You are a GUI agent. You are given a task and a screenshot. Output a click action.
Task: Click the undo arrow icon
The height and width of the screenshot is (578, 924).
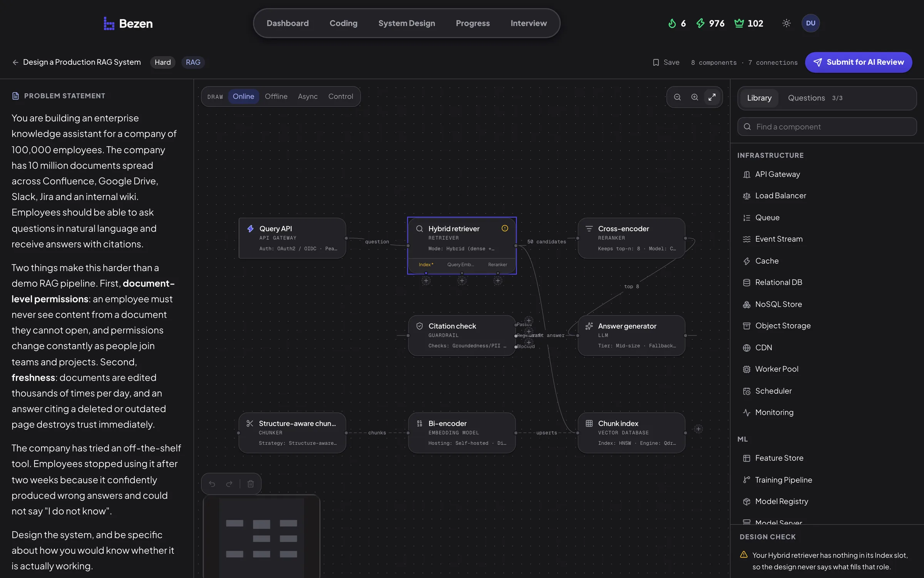point(212,484)
